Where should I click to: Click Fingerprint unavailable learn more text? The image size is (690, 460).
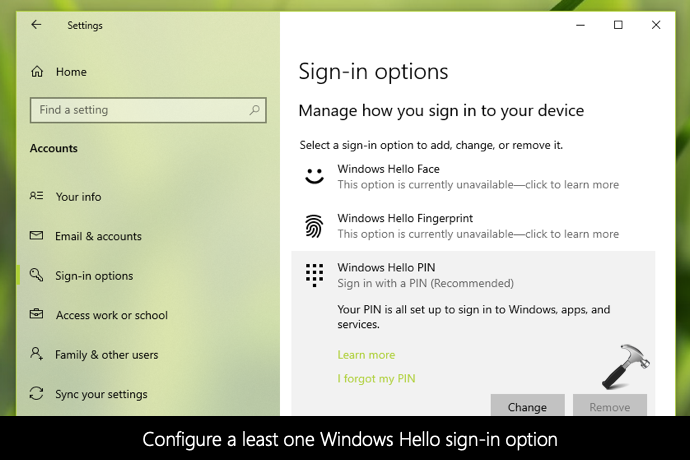478,234
